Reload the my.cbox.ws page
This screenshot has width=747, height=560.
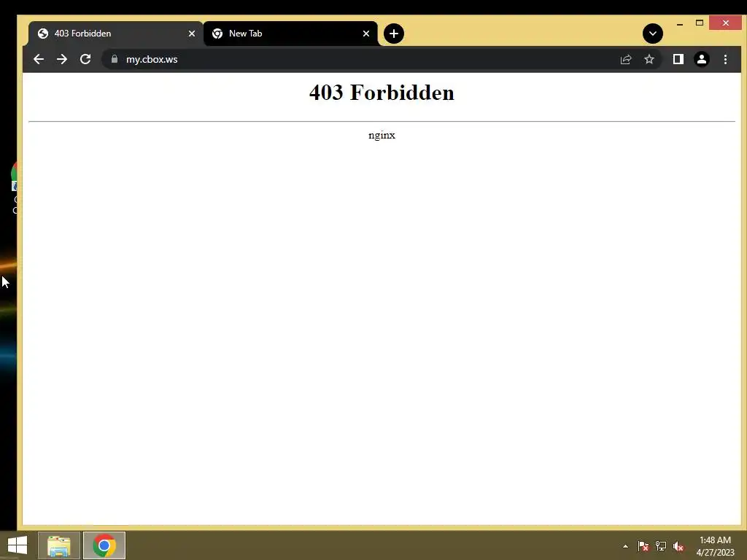tap(85, 59)
